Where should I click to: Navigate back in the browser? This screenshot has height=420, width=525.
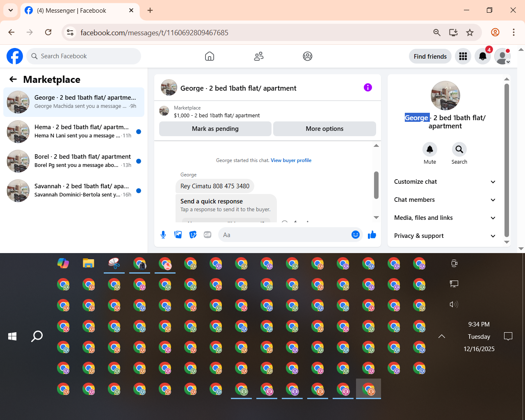[11, 32]
